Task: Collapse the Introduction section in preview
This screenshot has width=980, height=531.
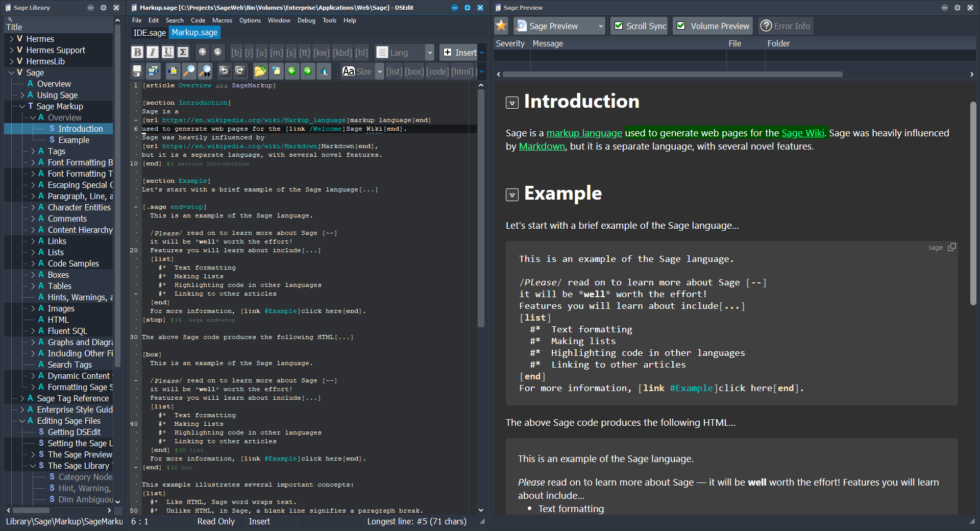Action: click(512, 103)
